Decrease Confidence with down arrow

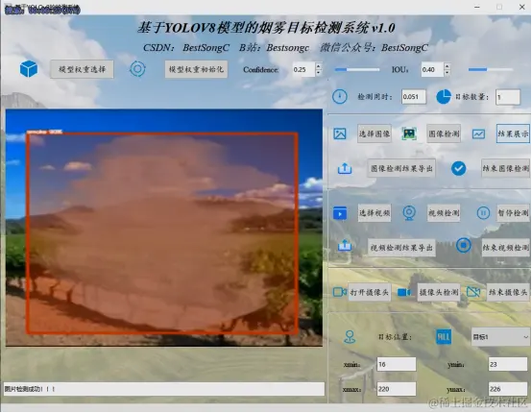(318, 73)
